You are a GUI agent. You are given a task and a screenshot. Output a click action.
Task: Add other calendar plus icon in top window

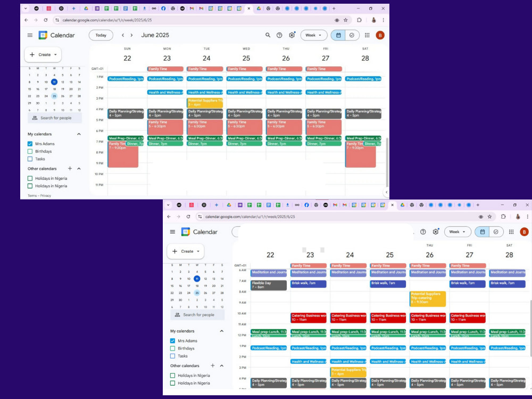click(70, 168)
